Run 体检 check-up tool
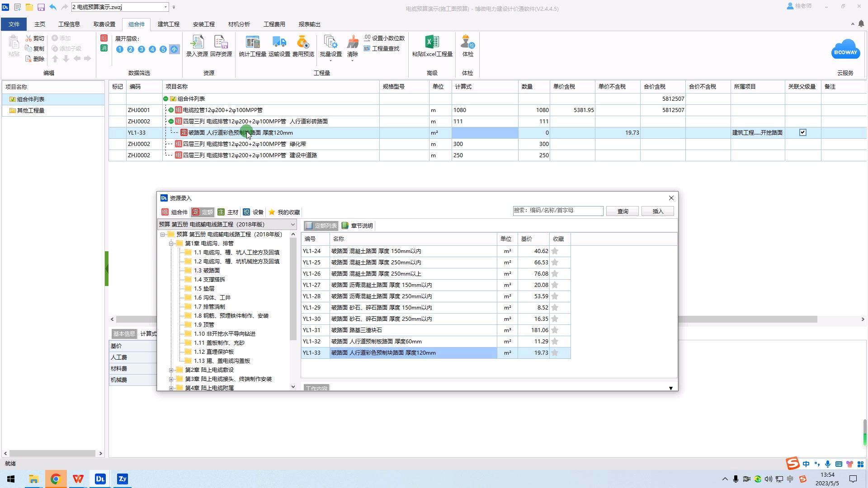Screen dimensions: 868x488 pos(467,46)
